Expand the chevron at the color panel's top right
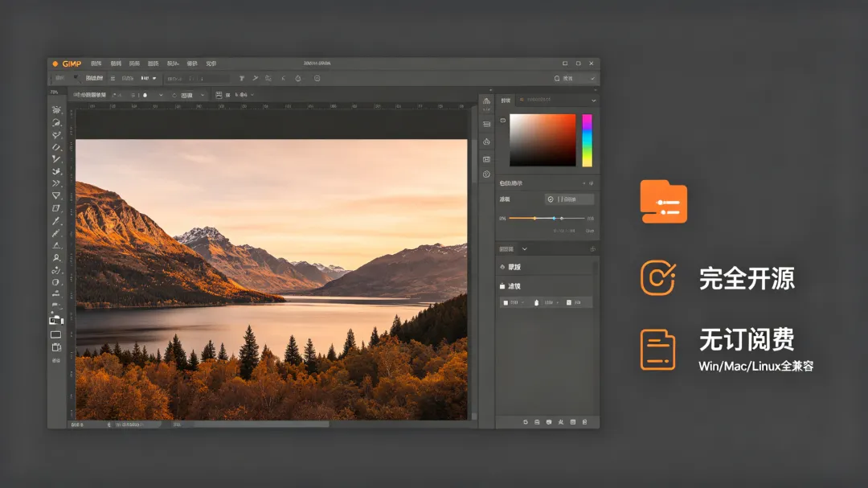868x488 pixels. [x=593, y=100]
